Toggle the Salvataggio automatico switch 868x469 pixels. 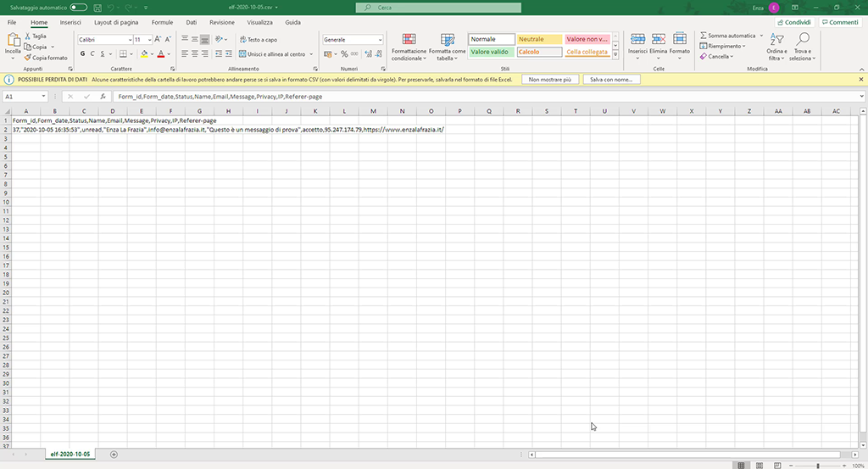tap(79, 8)
